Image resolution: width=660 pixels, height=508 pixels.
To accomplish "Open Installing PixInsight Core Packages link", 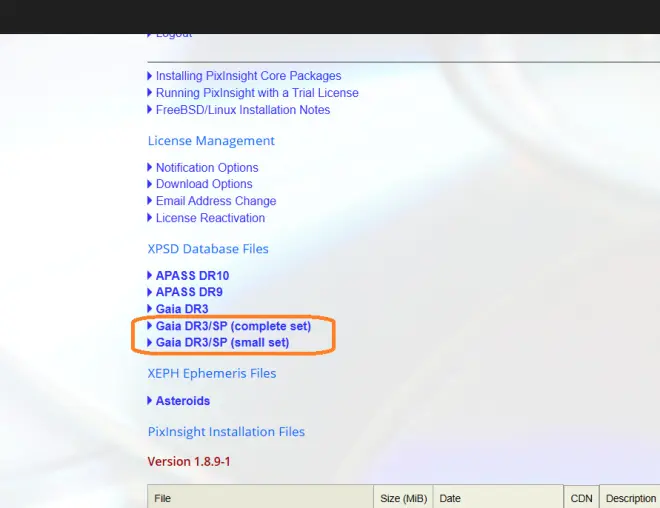I will pyautogui.click(x=248, y=76).
